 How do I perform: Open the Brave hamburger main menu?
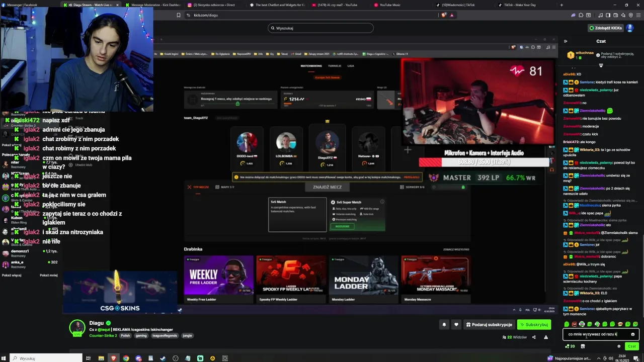pos(638,15)
